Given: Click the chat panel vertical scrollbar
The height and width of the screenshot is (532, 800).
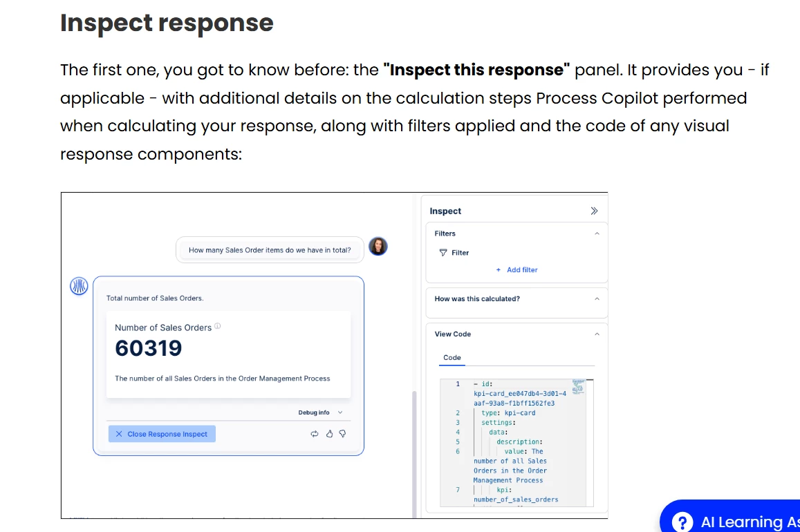Looking at the screenshot, I should pos(413,449).
